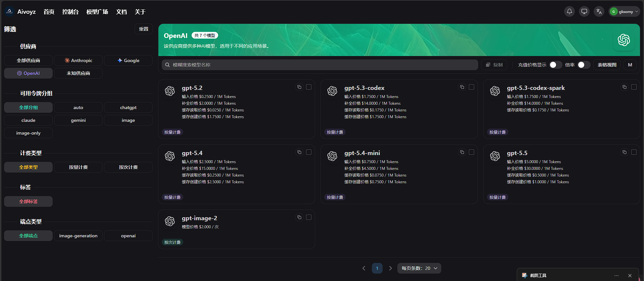Select the gpt-5.2 checkbox
This screenshot has height=281, width=644.
coord(309,87)
